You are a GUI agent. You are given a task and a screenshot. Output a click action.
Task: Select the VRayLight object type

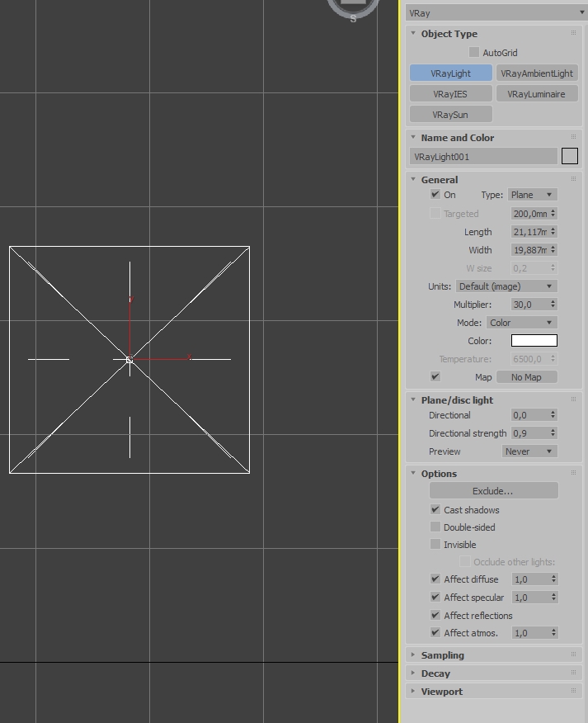tap(450, 73)
